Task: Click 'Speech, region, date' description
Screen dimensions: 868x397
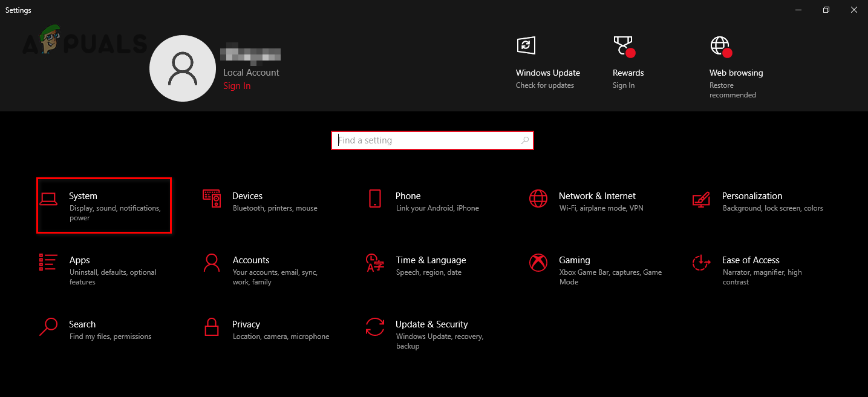Action: [x=429, y=272]
